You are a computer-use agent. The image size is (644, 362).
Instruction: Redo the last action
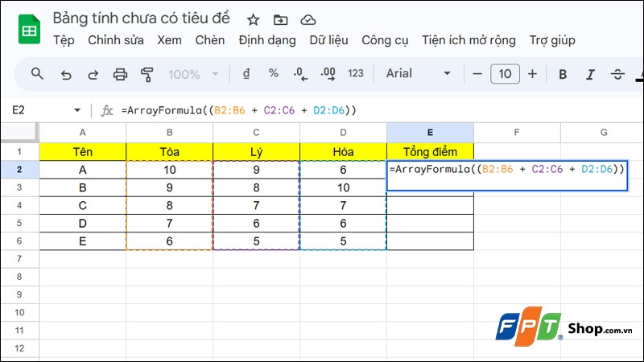(93, 74)
